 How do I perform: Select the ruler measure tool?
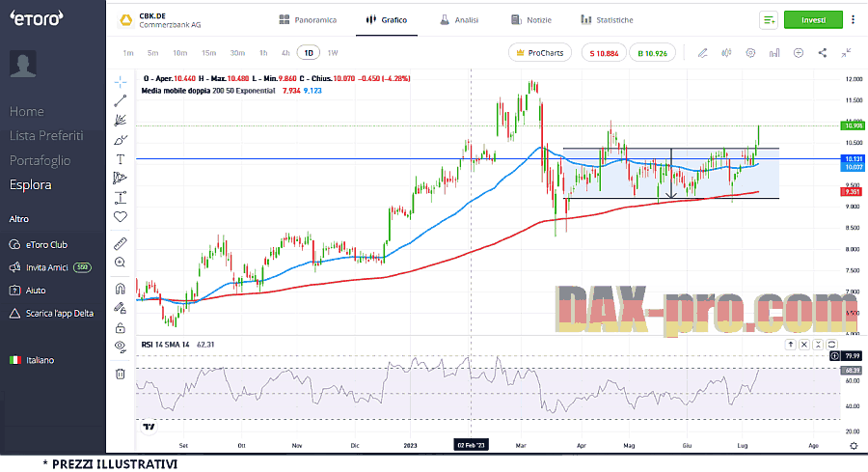point(121,242)
